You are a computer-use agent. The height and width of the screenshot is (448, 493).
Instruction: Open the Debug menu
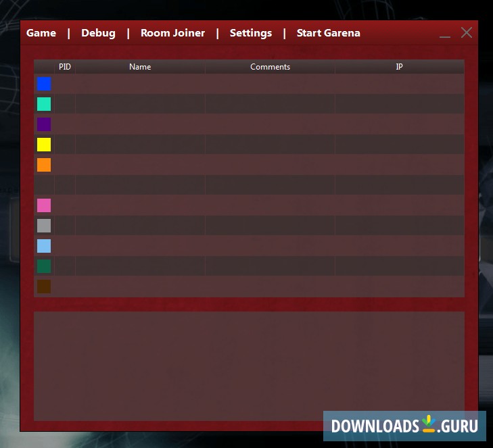pyautogui.click(x=98, y=33)
